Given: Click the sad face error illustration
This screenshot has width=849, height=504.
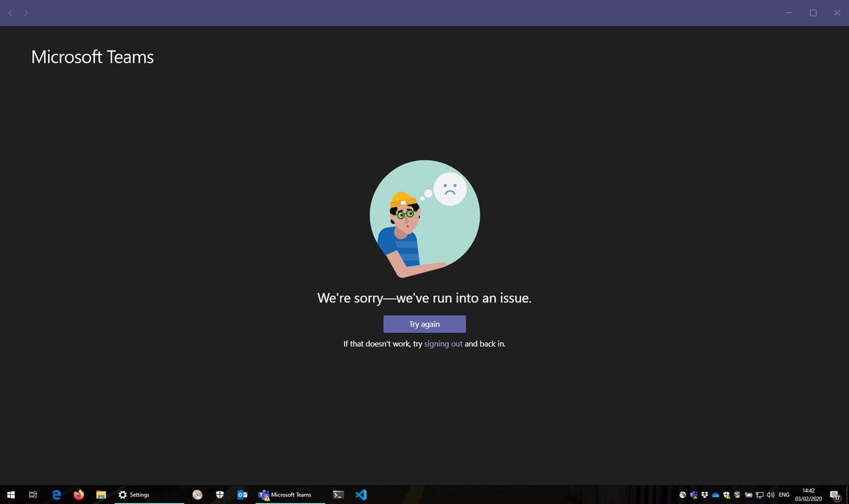Looking at the screenshot, I should point(424,218).
